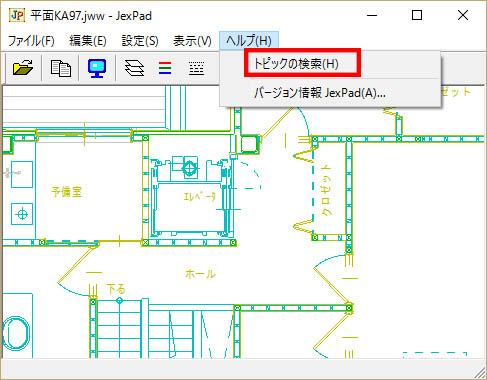Click the JexPad app icon in title bar
This screenshot has width=487, height=380.
16,15
